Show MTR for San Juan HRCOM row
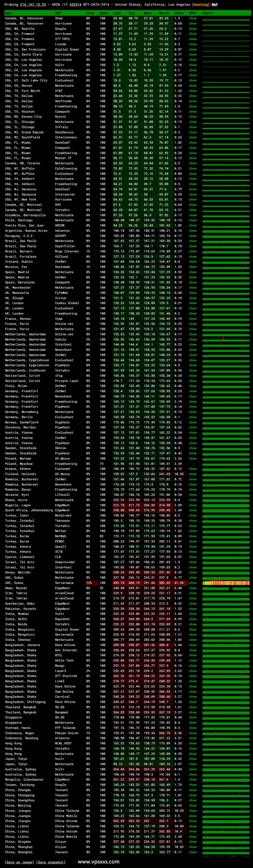This screenshot has height=868, width=253. point(193,226)
